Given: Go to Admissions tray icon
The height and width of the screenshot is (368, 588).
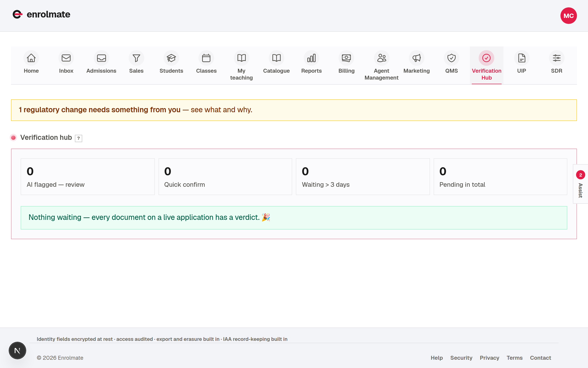Looking at the screenshot, I should tap(101, 58).
